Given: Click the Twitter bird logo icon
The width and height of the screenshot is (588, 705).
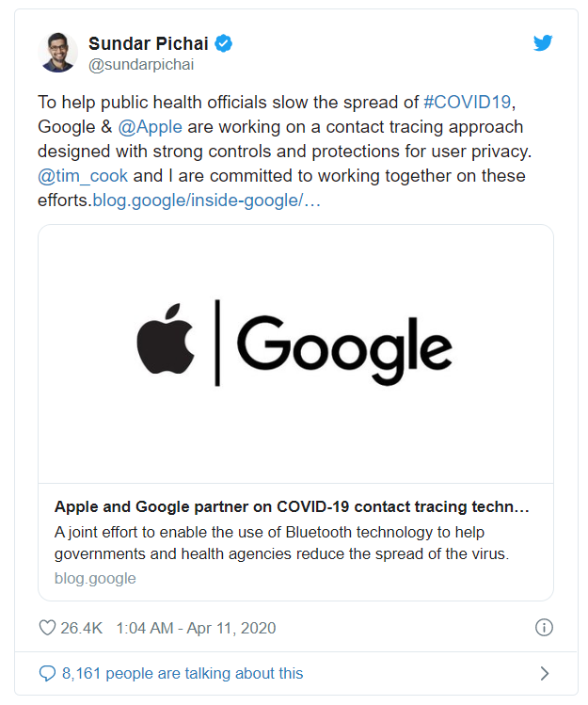Looking at the screenshot, I should (x=543, y=43).
